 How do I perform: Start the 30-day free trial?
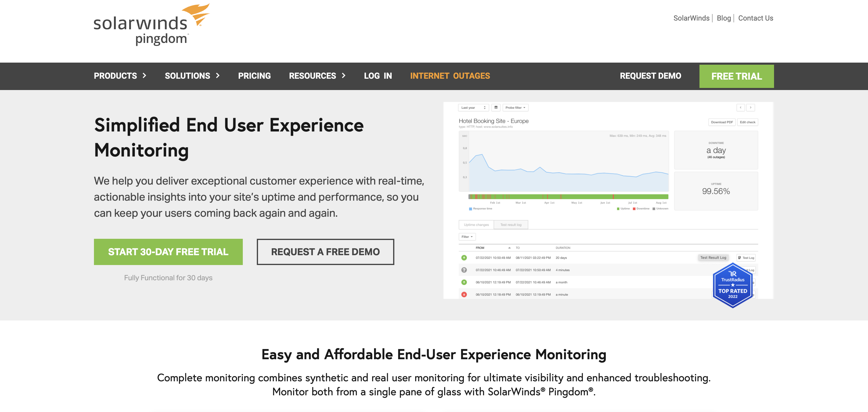click(168, 252)
